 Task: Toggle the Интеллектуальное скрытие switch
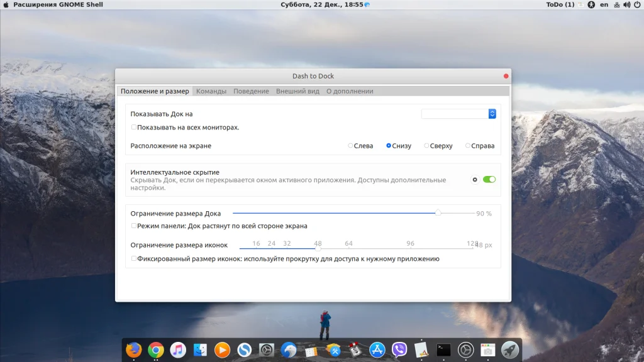coord(489,179)
